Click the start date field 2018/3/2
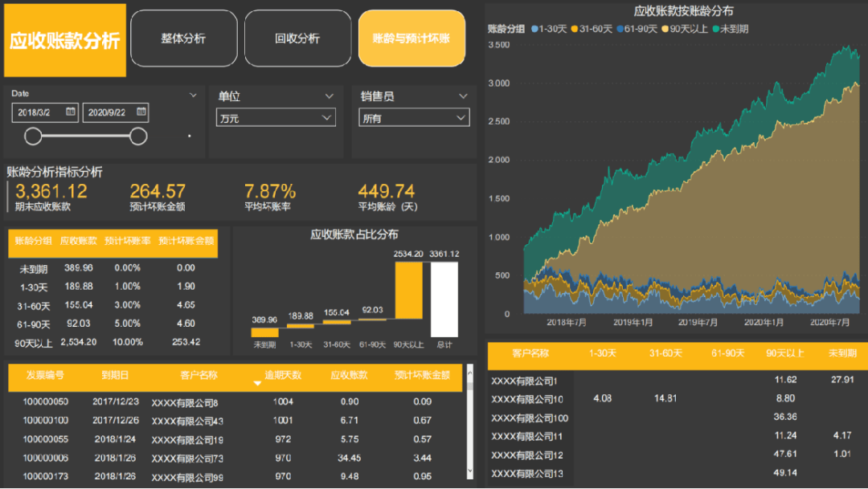 (37, 112)
